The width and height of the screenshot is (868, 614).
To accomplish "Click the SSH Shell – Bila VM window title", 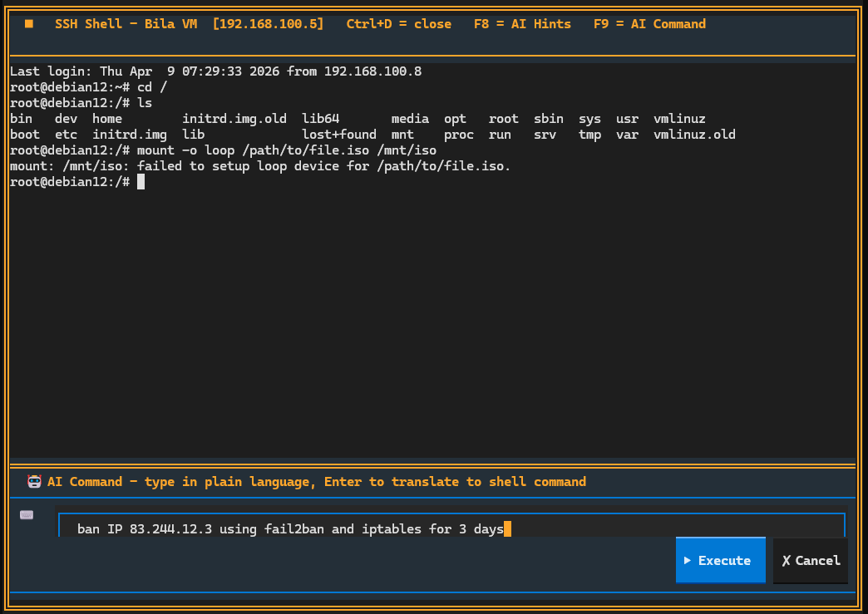I will click(x=126, y=24).
